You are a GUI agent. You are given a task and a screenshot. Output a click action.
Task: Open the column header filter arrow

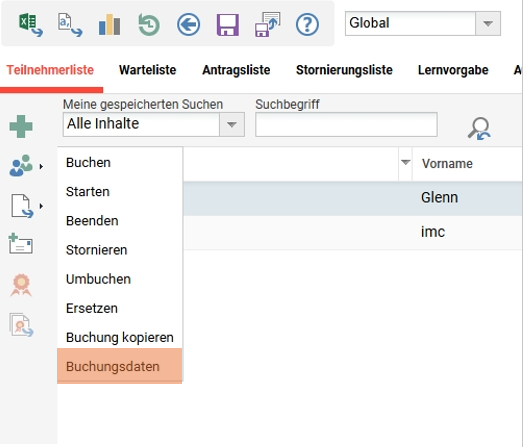tap(405, 163)
